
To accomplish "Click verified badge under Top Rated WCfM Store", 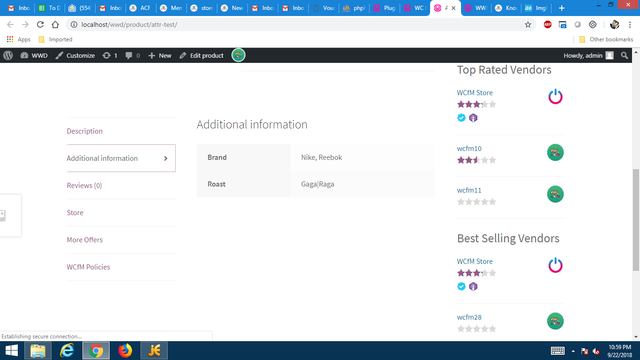I will pyautogui.click(x=461, y=118).
